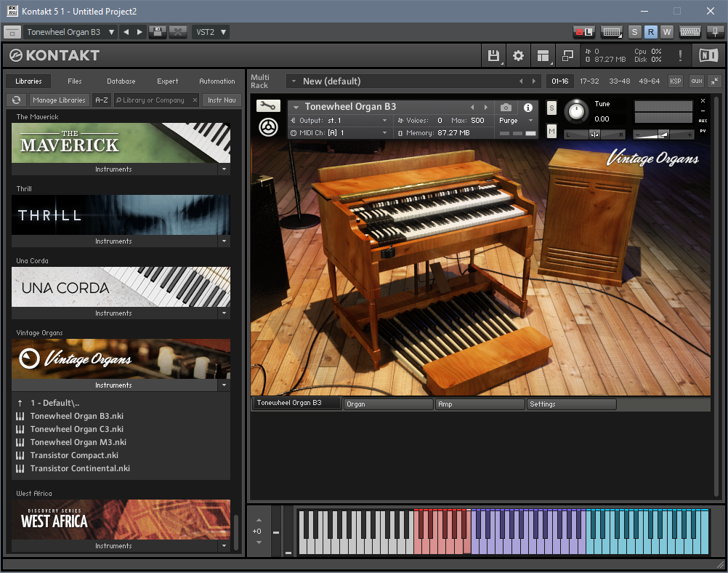Click the Manage Libraries button
This screenshot has height=573, width=728.
59,100
